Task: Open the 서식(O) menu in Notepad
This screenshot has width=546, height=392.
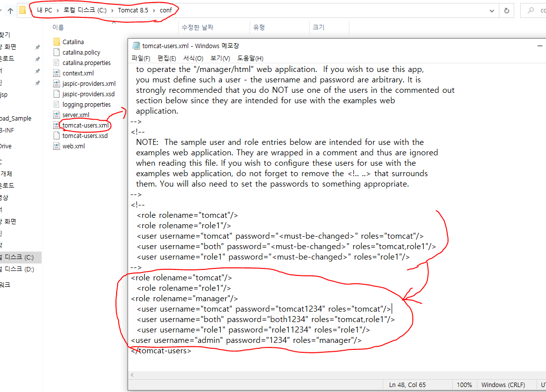Action: pos(193,59)
